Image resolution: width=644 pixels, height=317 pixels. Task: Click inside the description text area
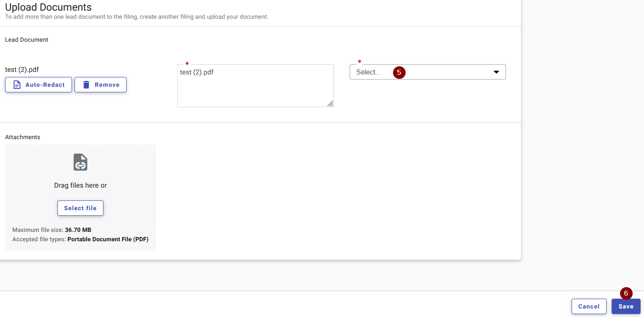(x=255, y=85)
